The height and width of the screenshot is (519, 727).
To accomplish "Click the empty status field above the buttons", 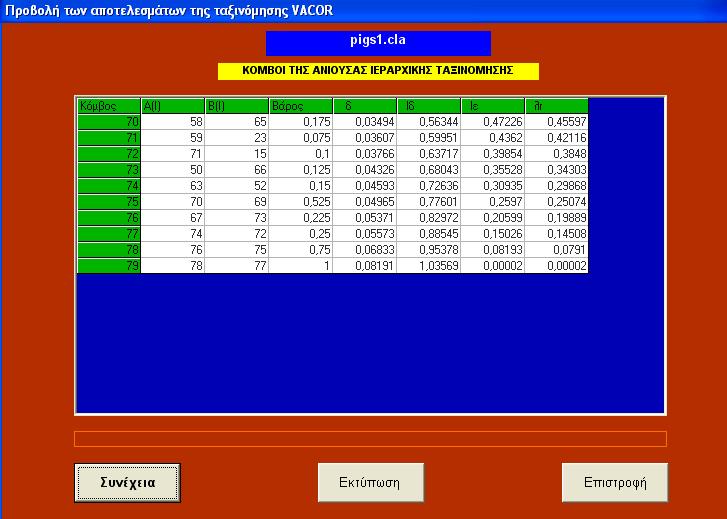I will point(370,439).
